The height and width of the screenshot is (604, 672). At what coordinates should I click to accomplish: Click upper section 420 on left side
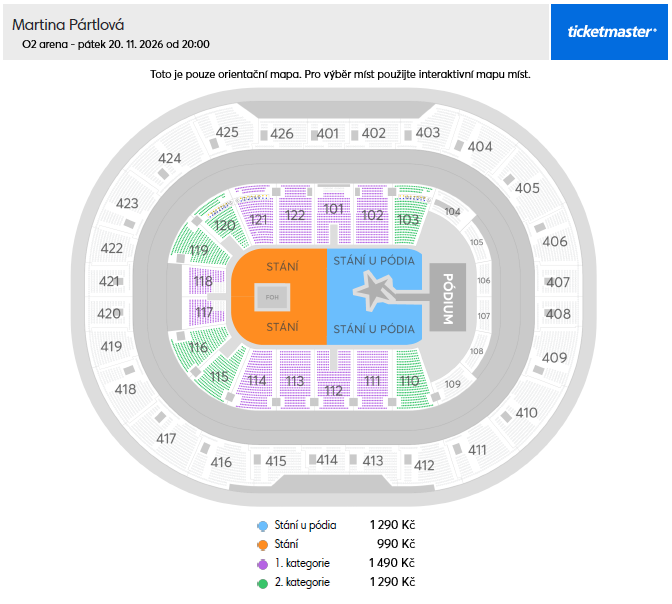(x=108, y=314)
